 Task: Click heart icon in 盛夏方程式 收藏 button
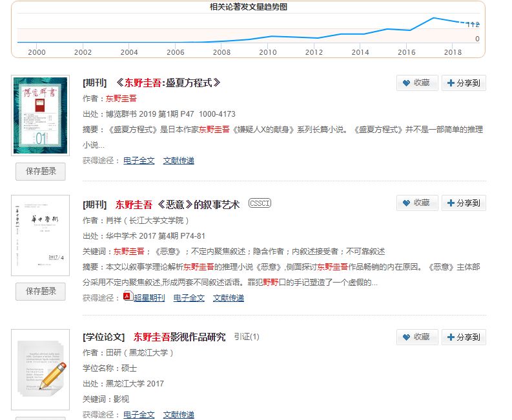click(x=406, y=83)
